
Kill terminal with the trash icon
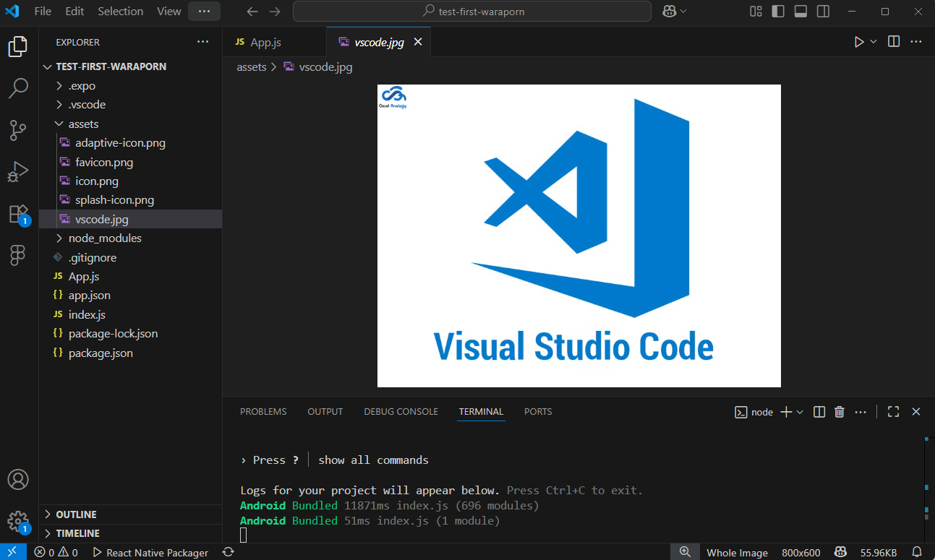tap(840, 412)
